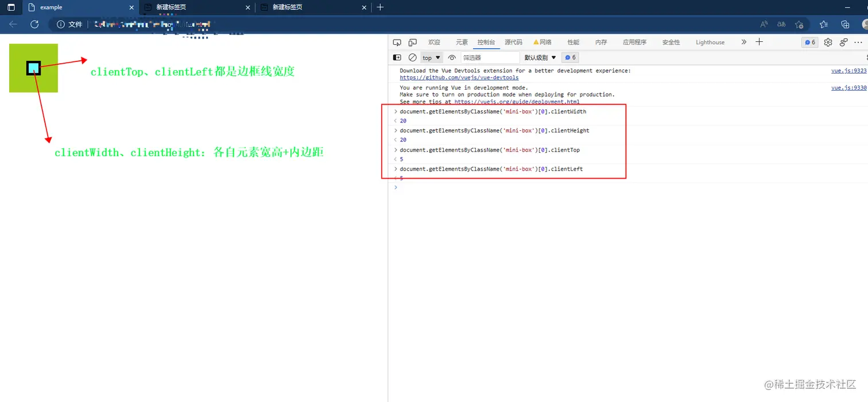Image resolution: width=868 pixels, height=402 pixels.
Task: Click the console filter input field
Action: (x=490, y=57)
